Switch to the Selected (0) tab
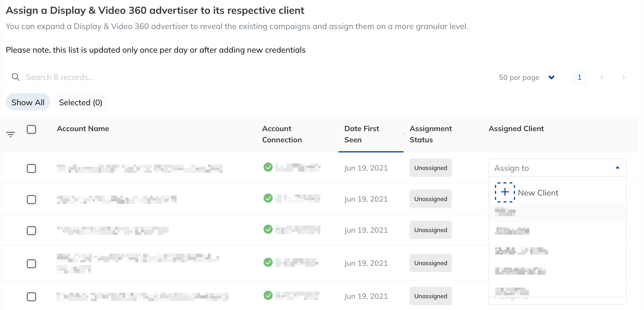Screen dimensions: 644x310 80,102
